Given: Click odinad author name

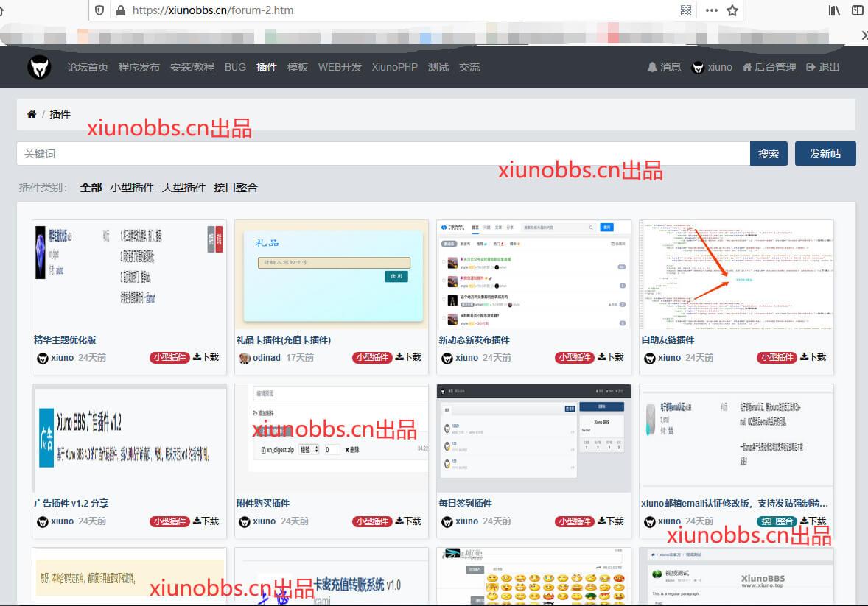Looking at the screenshot, I should click(x=267, y=358).
